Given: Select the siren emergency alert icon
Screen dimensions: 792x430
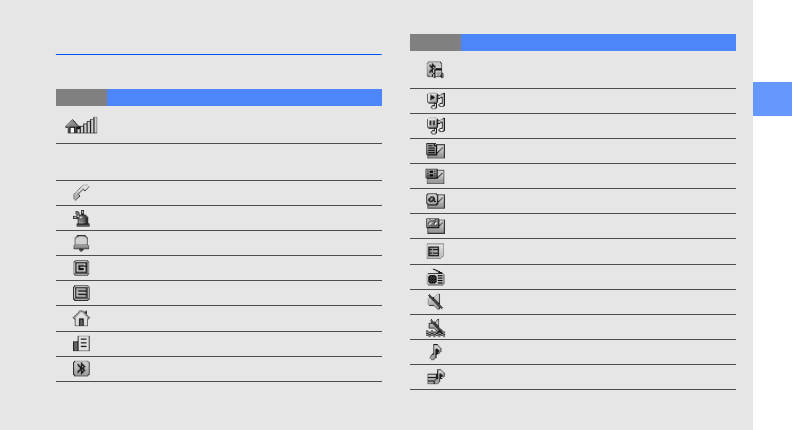Looking at the screenshot, I should click(81, 218).
